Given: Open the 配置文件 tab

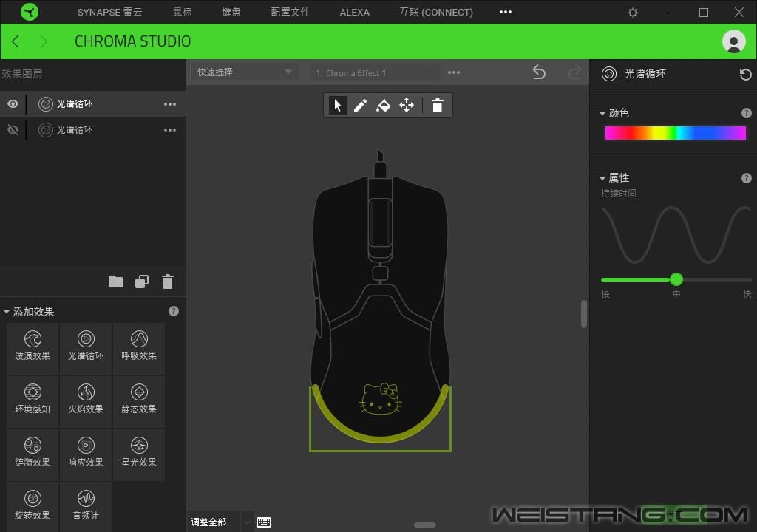Looking at the screenshot, I should click(x=290, y=12).
